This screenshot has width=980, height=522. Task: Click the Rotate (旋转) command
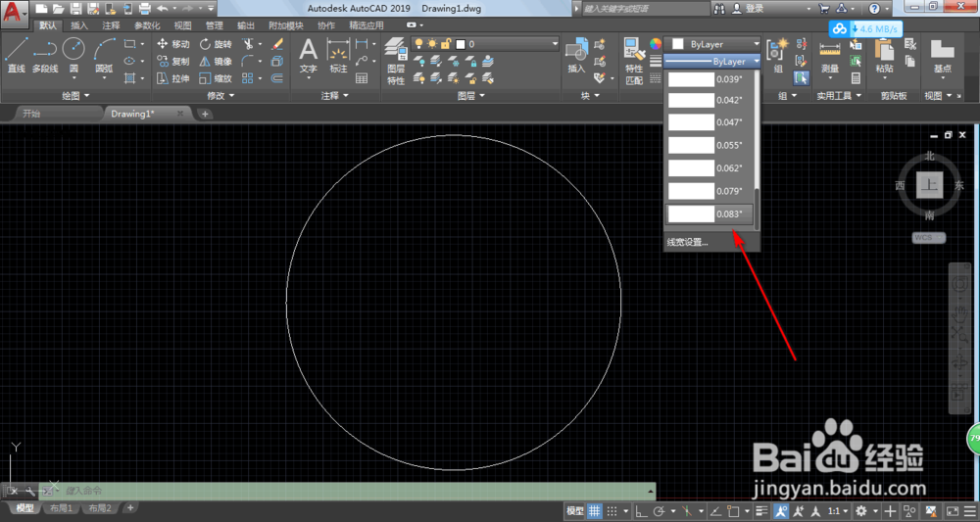tap(216, 44)
